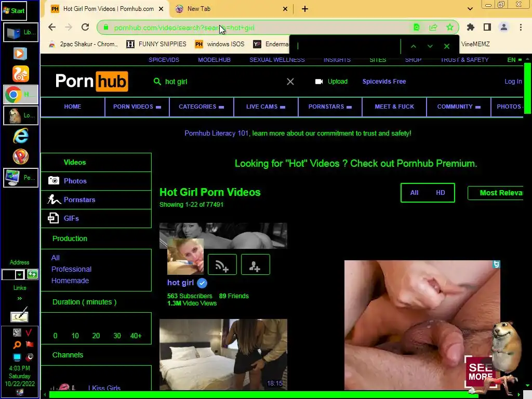Open the Windows Start menu
Viewport: 532px width, 399px height.
click(14, 10)
